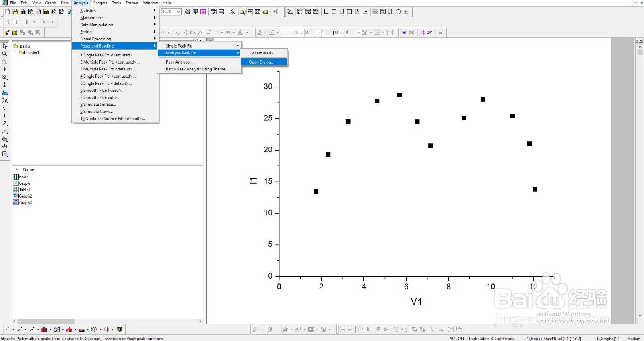This screenshot has width=644, height=341.
Task: Select the Data Reader tool
Action: coord(5,77)
